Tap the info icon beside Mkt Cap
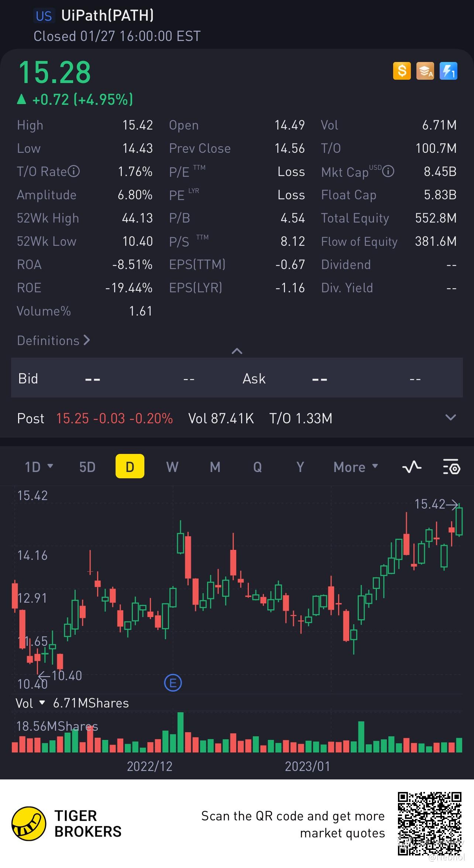Viewport: 474px width, 868px height. tap(388, 171)
